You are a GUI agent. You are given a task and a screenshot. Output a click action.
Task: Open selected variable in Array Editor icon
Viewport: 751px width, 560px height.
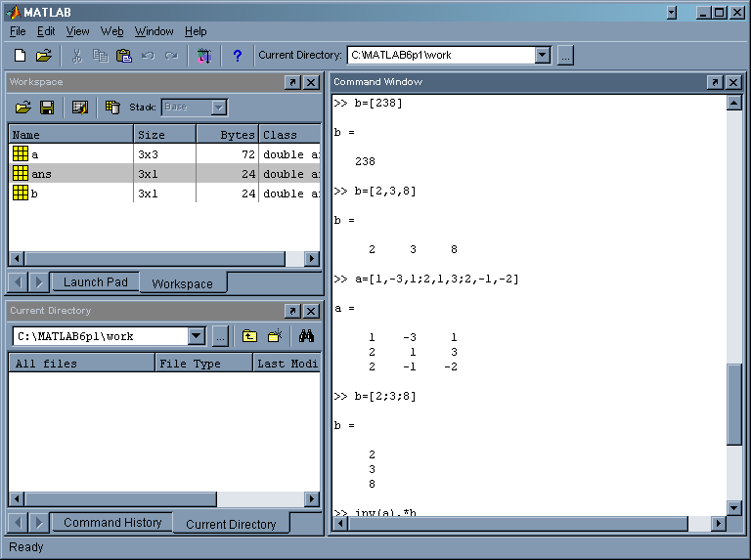[80, 108]
